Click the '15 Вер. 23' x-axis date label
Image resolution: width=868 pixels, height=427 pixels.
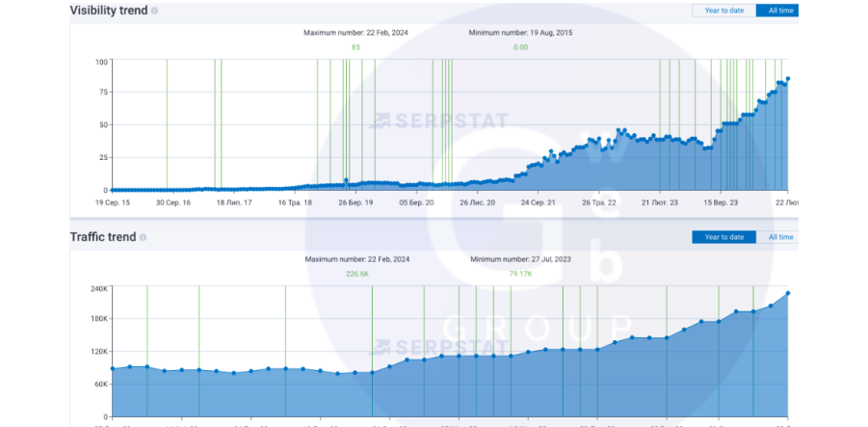tap(721, 203)
